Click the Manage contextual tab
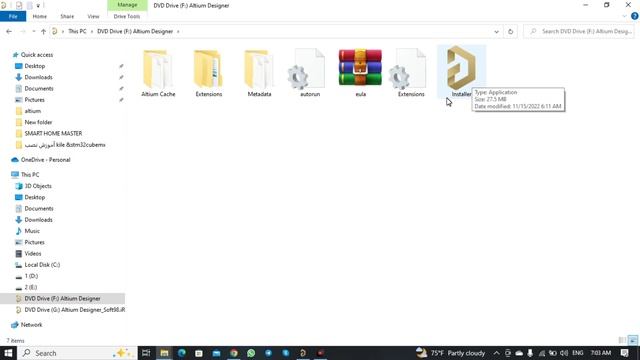The width and height of the screenshot is (640, 360). pyautogui.click(x=127, y=5)
